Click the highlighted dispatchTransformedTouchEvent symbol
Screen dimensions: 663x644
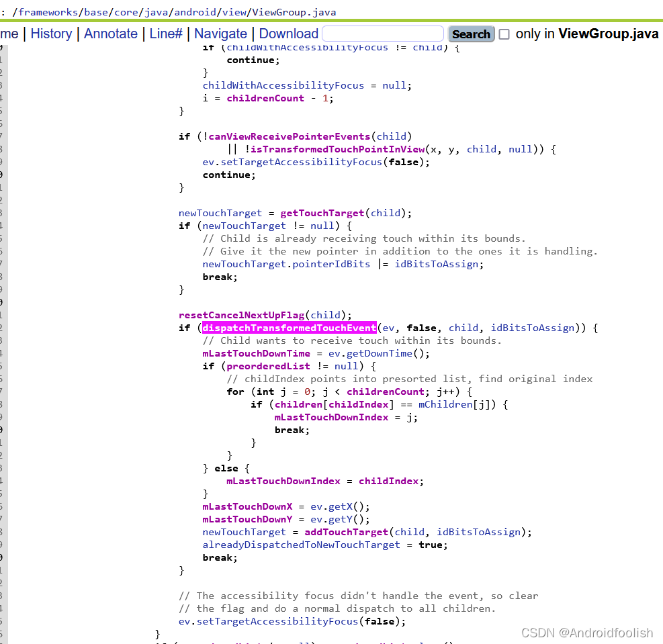[289, 328]
